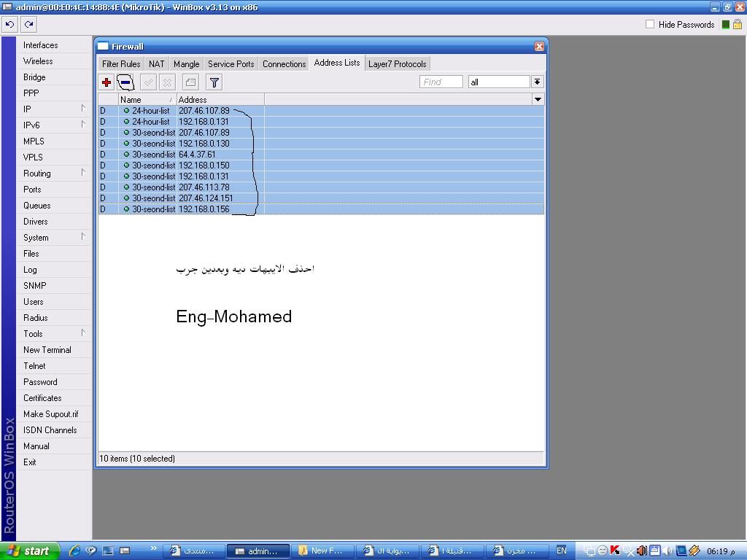Open Telnet in sidebar menu
Viewport: 747px width, 560px height.
click(x=53, y=366)
